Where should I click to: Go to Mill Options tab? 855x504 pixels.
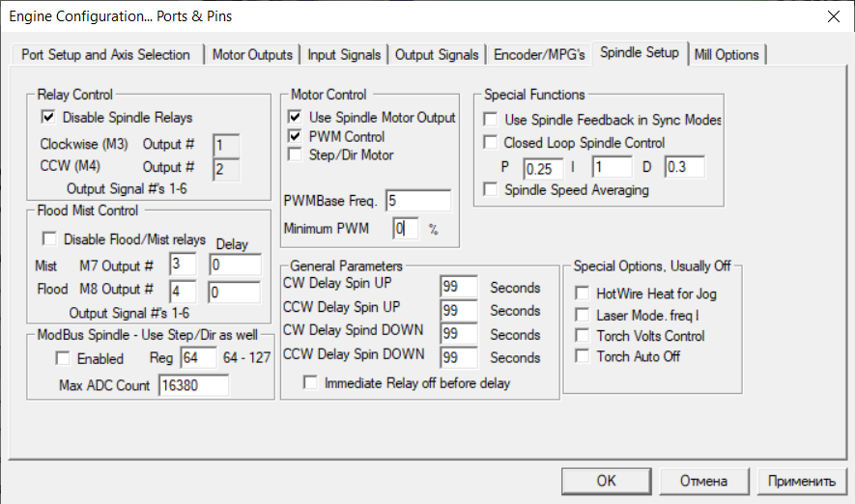tap(727, 55)
